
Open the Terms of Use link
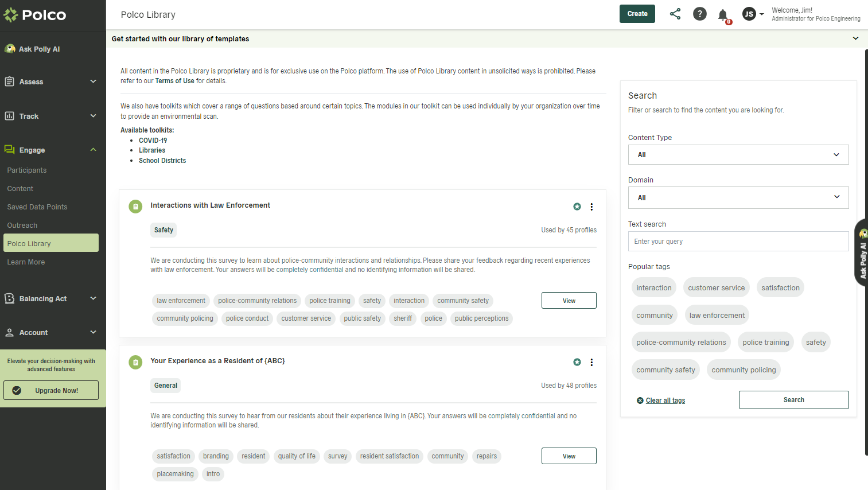tap(175, 81)
